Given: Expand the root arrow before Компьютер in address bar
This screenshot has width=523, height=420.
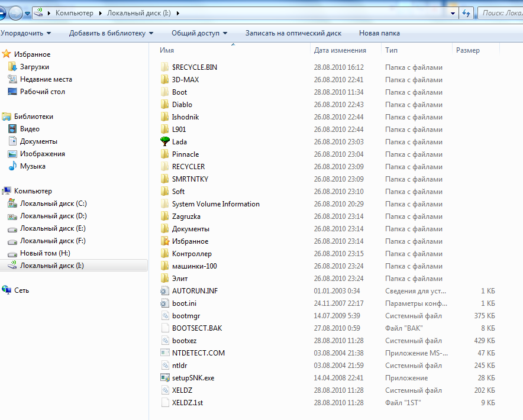Looking at the screenshot, I should (49, 14).
